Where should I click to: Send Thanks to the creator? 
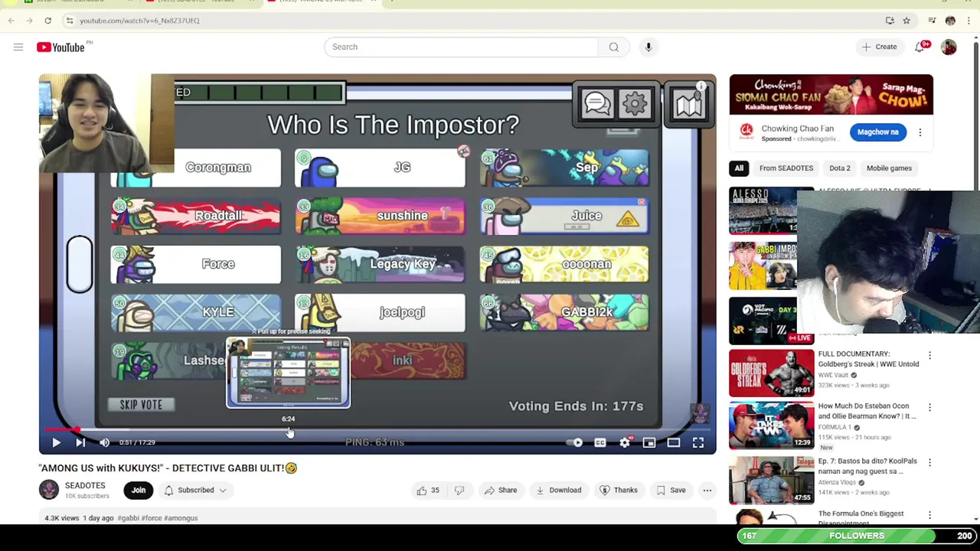(619, 491)
